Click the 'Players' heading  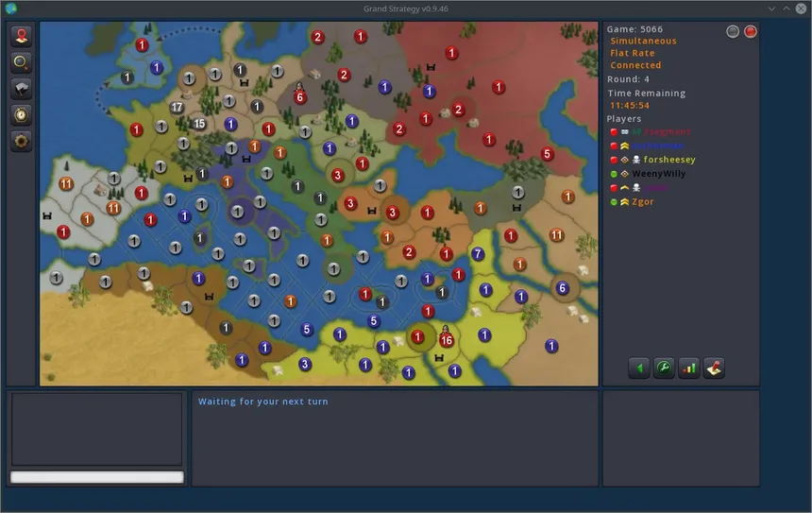(624, 119)
